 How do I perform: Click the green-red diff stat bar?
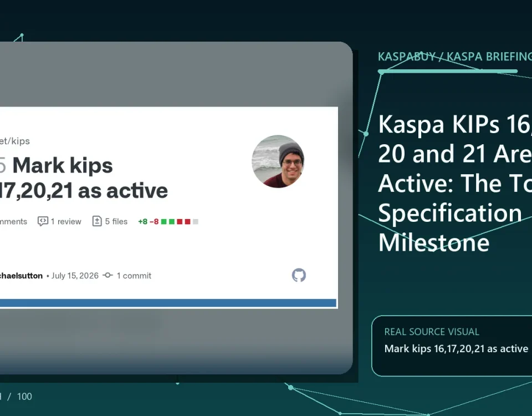[180, 222]
